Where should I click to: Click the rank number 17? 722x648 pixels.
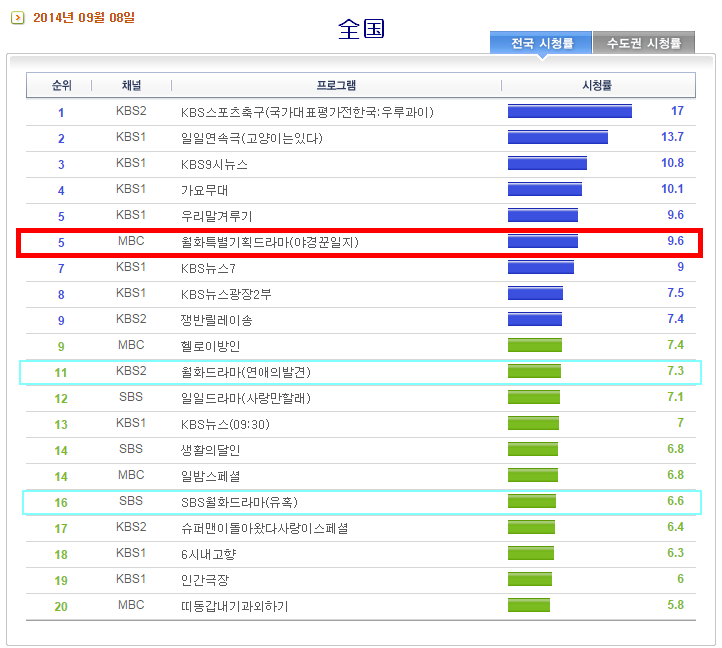point(61,529)
